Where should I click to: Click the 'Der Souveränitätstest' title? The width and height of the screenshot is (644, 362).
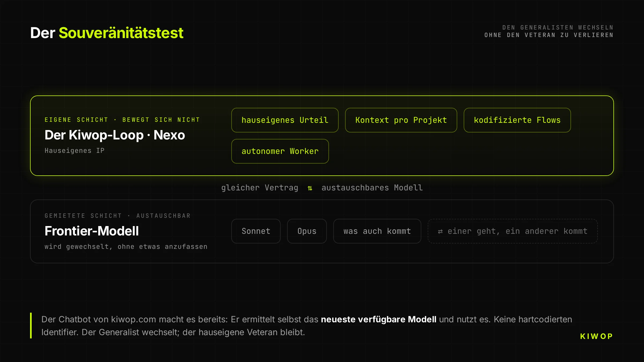107,33
